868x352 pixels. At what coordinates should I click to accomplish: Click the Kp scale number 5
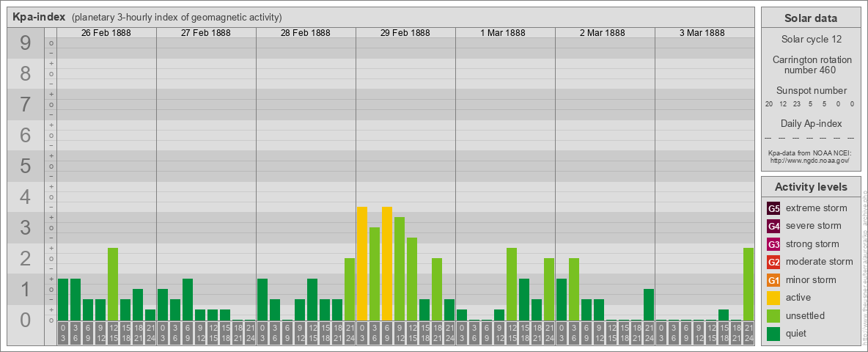pos(26,166)
